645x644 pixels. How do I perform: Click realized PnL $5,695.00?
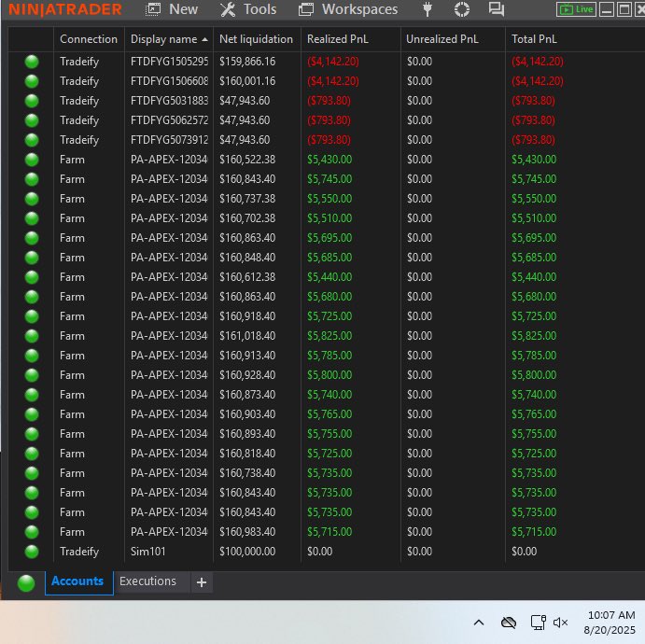coord(330,238)
